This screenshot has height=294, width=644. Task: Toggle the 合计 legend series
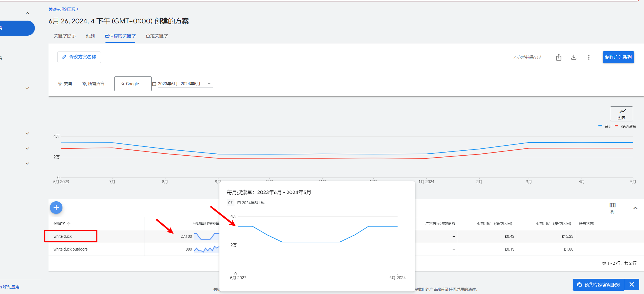(x=605, y=126)
